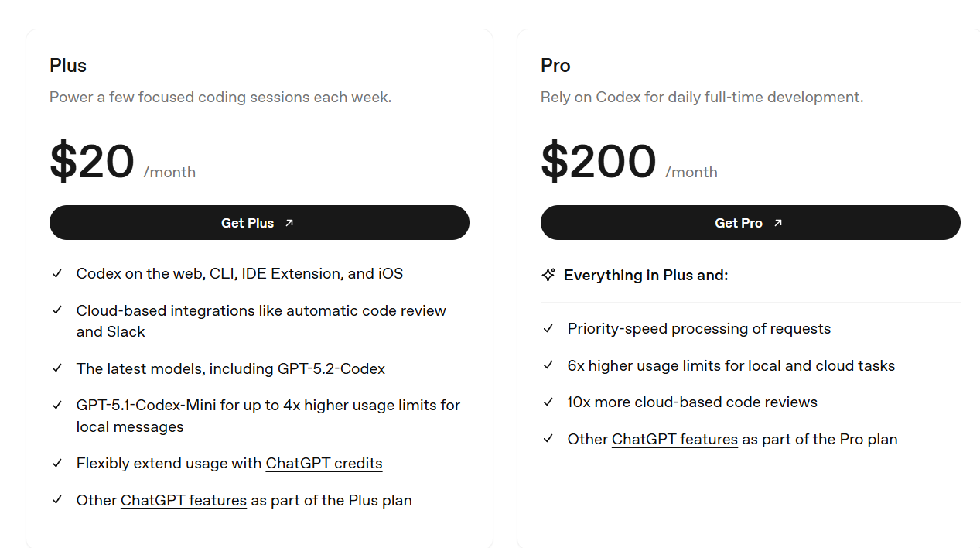Screen dimensions: 980x548
Task: Open ChatGPT features link in Pro plan
Action: tap(674, 440)
